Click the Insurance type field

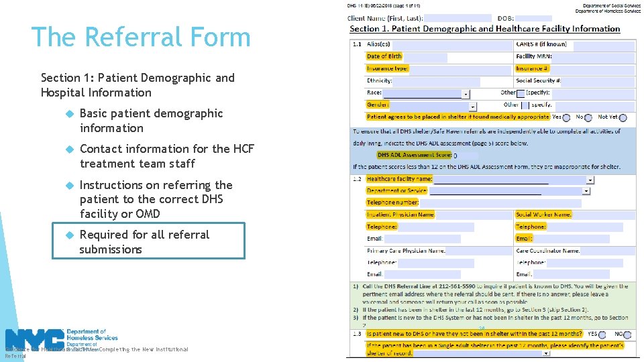(460, 69)
